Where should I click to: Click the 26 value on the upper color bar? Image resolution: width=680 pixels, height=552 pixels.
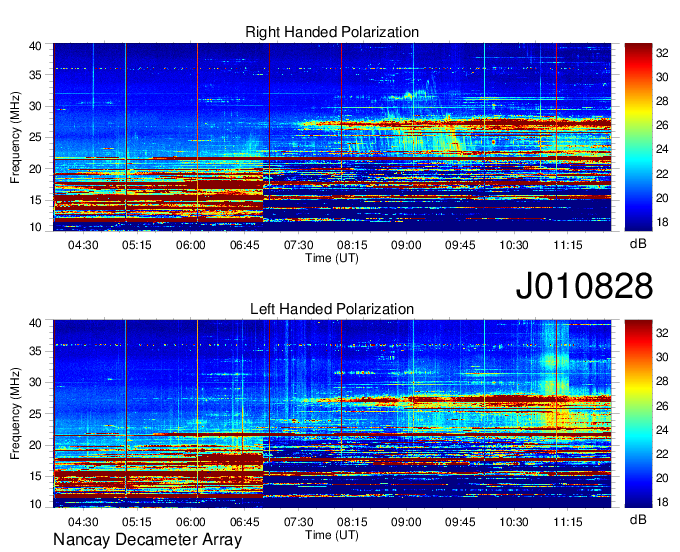pyautogui.click(x=662, y=125)
